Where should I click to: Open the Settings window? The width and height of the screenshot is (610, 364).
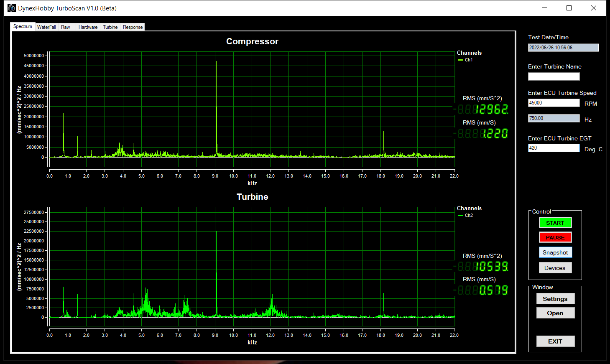555,298
